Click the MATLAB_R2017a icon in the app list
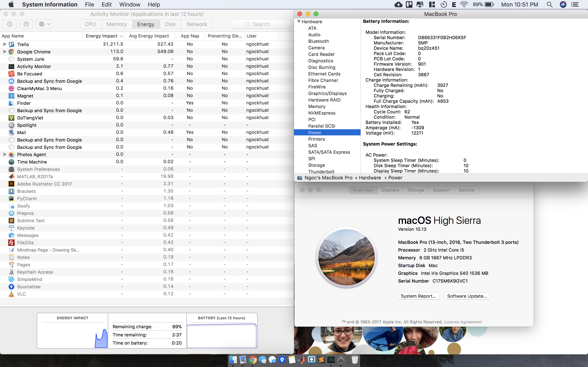Image resolution: width=588 pixels, height=367 pixels. click(x=11, y=176)
